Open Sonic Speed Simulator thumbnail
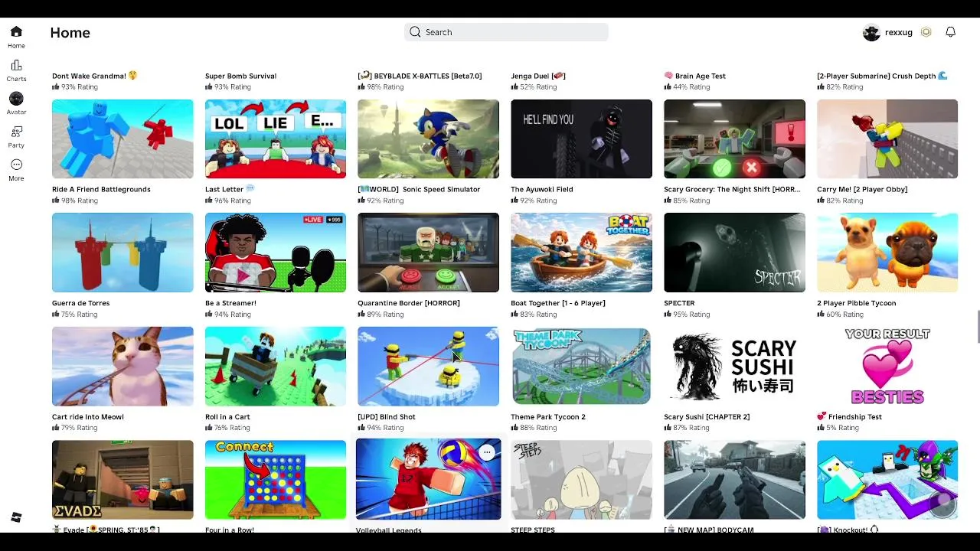 pyautogui.click(x=428, y=139)
